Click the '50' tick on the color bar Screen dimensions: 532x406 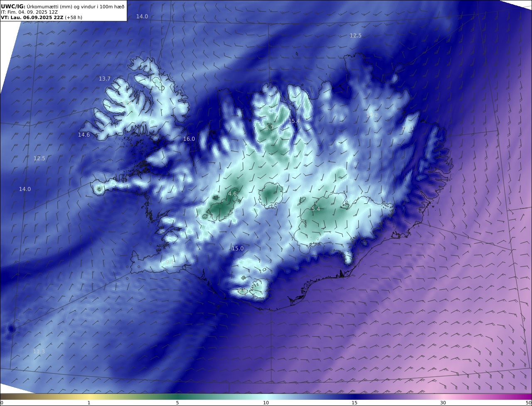(x=528, y=403)
